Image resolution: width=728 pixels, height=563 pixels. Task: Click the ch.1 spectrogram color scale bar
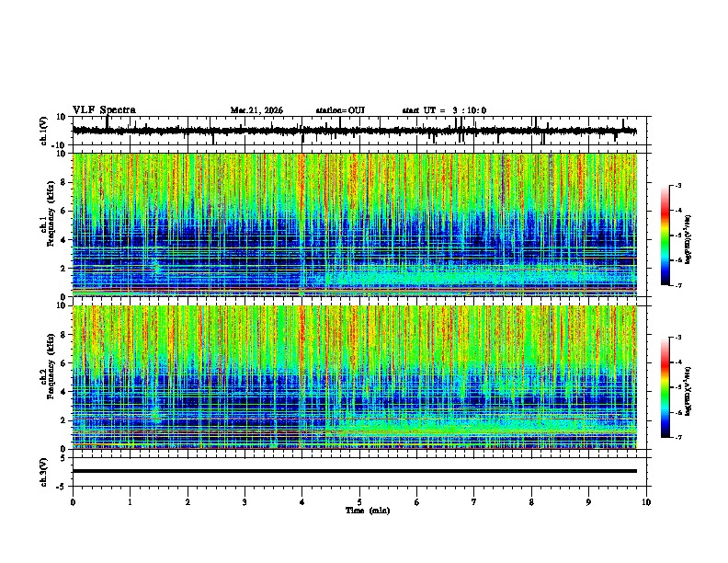(665, 236)
